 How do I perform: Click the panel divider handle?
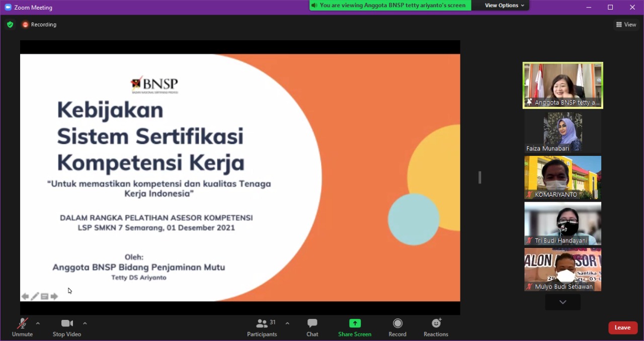[x=480, y=178]
